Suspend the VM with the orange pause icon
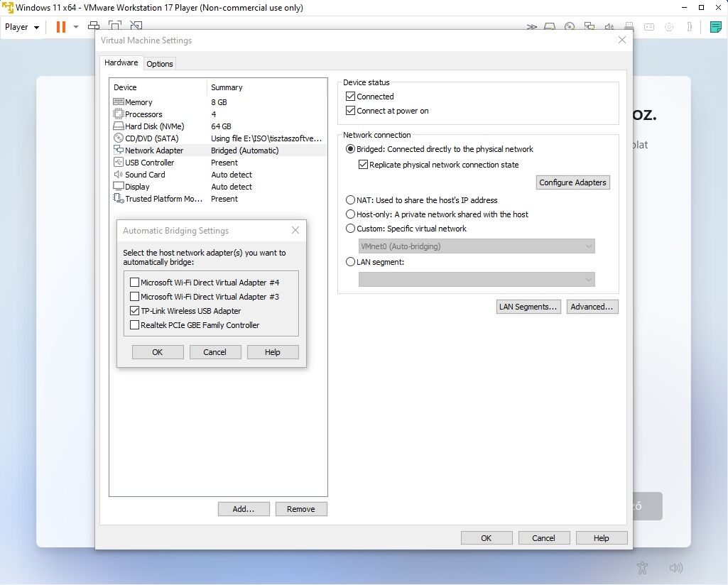The width and height of the screenshot is (728, 585). click(x=61, y=27)
